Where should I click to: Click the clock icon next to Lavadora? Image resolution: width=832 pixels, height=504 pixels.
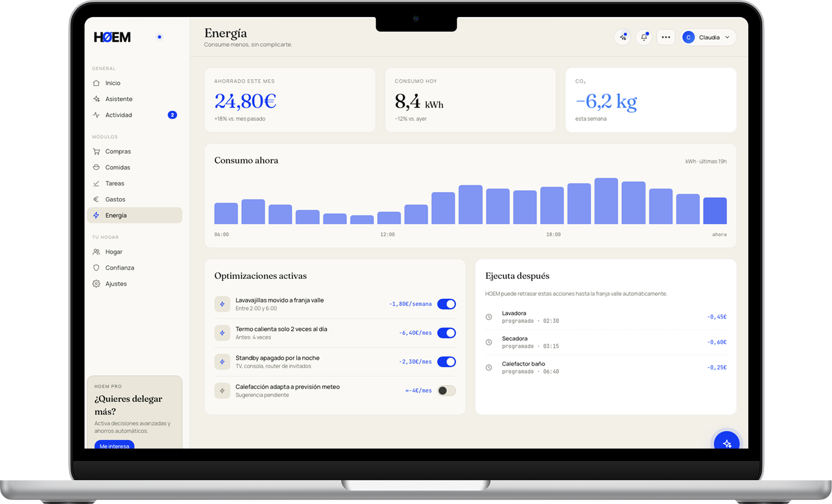tap(489, 317)
